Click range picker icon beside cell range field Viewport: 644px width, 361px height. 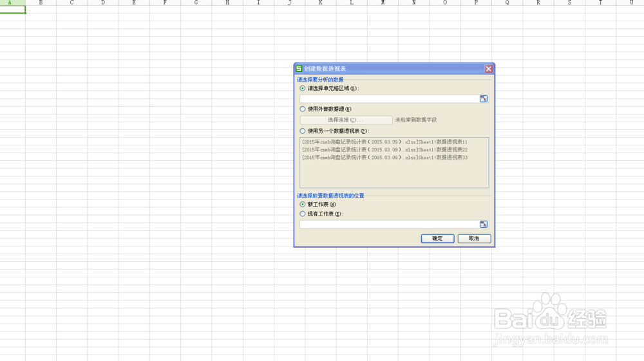pyautogui.click(x=484, y=99)
